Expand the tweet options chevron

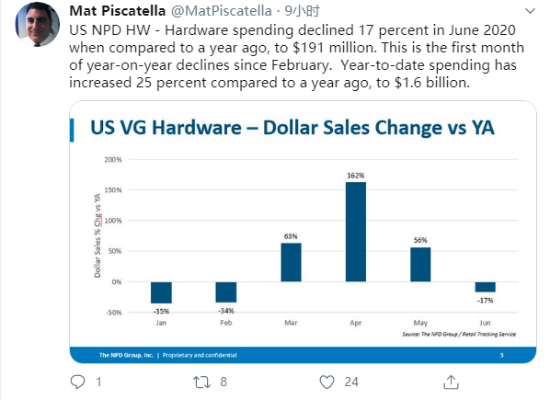pos(530,11)
